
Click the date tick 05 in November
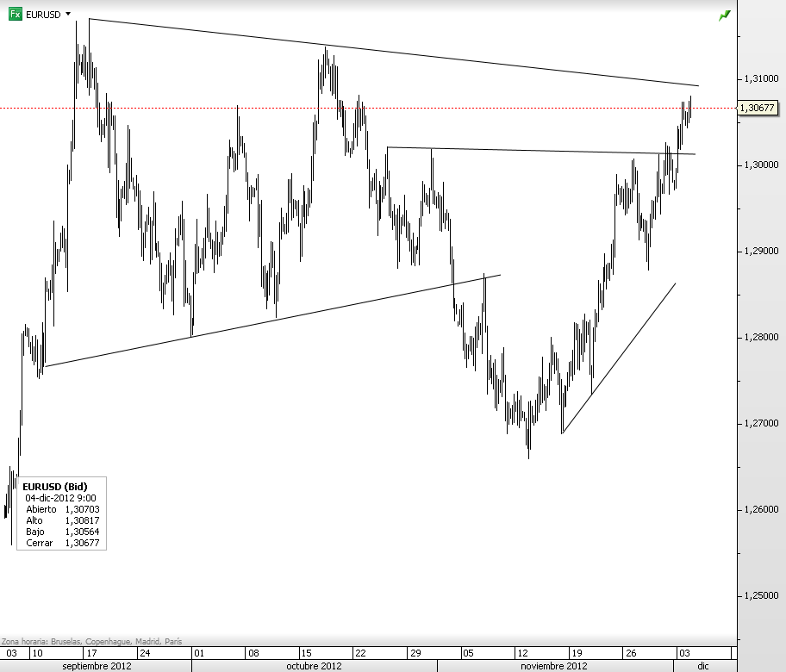pos(468,653)
